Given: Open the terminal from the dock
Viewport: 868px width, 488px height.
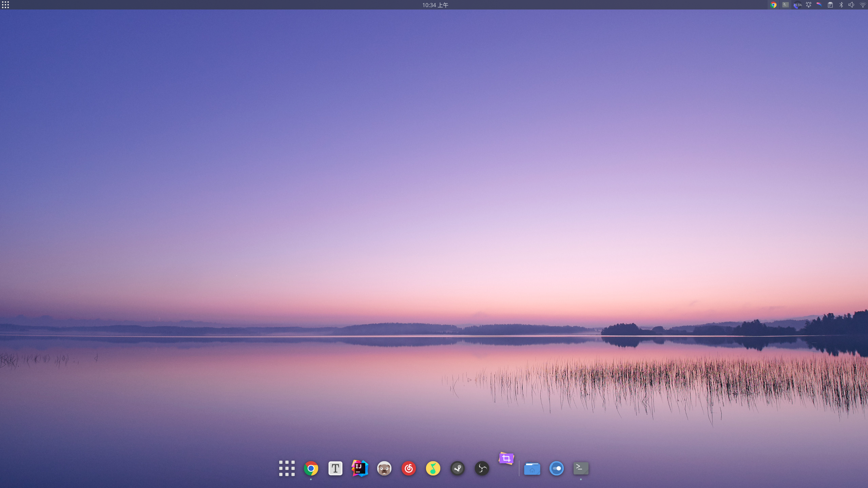Looking at the screenshot, I should coord(581,468).
